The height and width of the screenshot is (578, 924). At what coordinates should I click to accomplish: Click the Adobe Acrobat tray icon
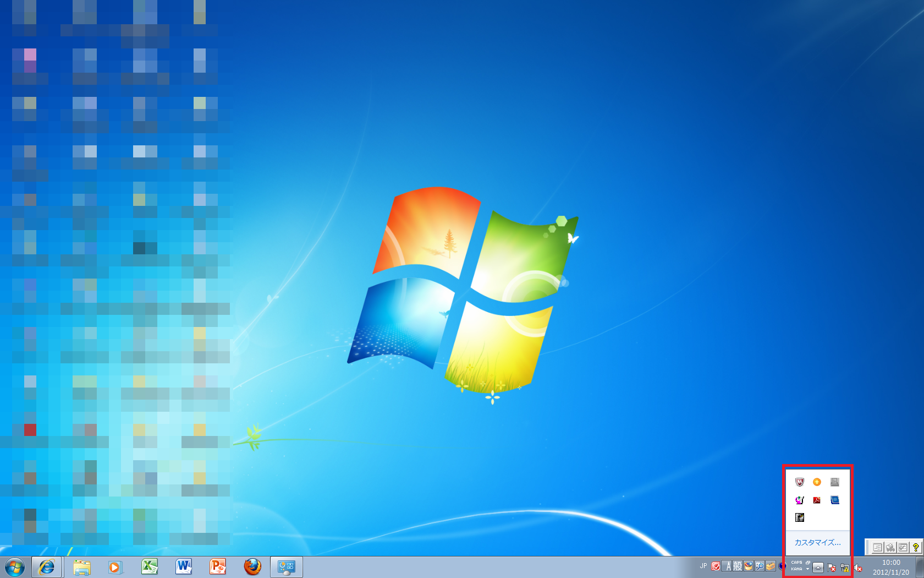pos(817,500)
